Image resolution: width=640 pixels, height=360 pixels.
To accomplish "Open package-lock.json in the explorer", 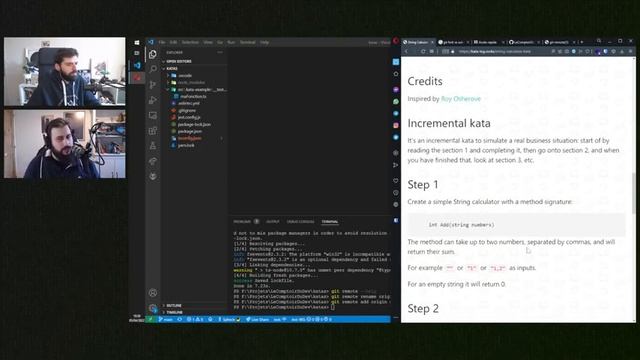I will [x=194, y=124].
